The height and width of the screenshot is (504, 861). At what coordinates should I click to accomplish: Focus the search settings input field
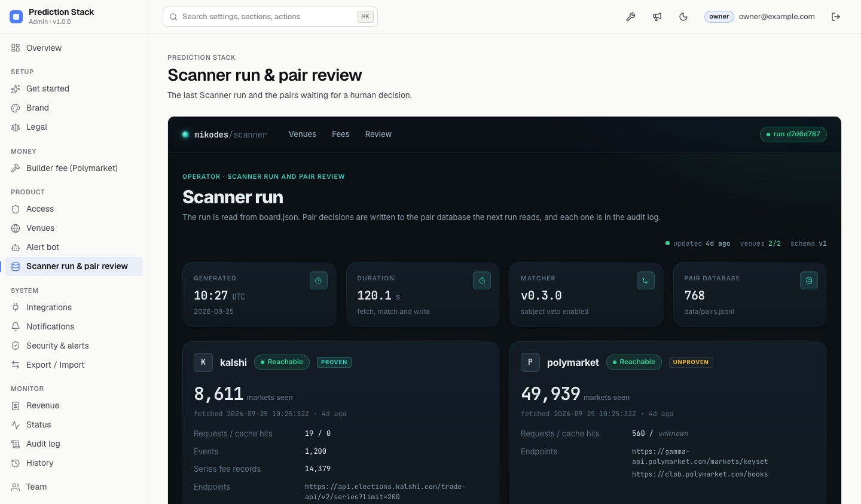(270, 17)
